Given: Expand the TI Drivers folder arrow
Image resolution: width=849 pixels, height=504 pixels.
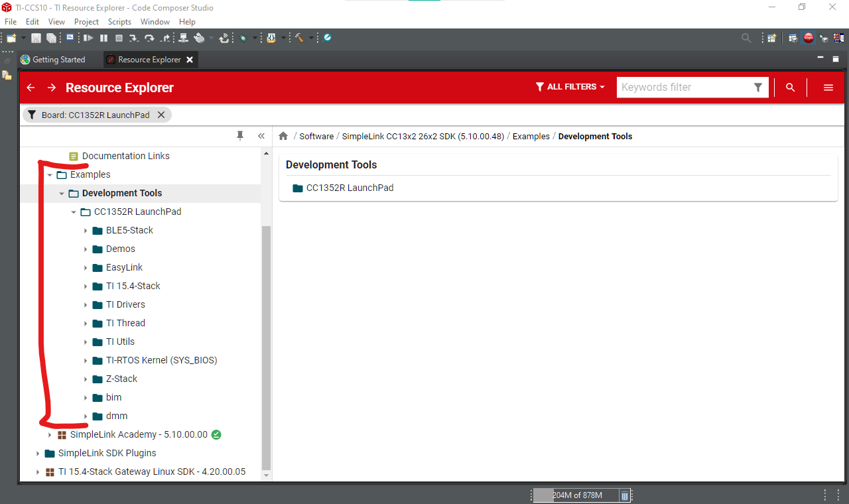Looking at the screenshot, I should tap(86, 305).
